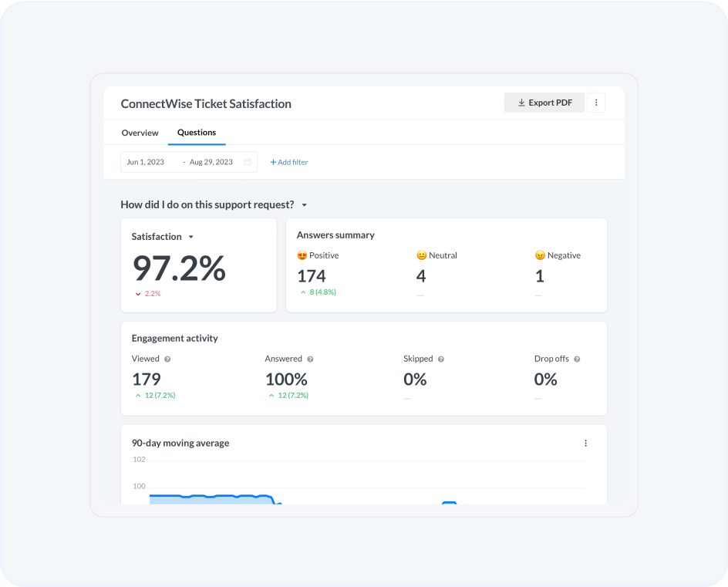
Task: Open the date range calendar icon
Action: (248, 162)
